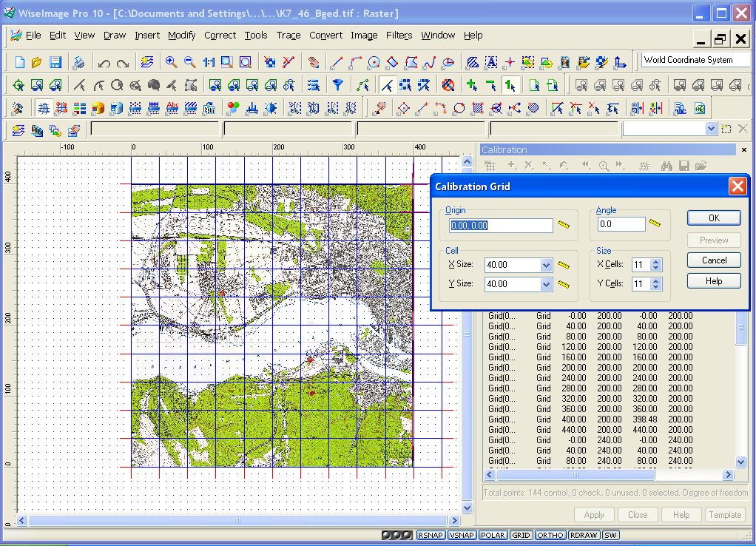Open the Trace menu

288,35
